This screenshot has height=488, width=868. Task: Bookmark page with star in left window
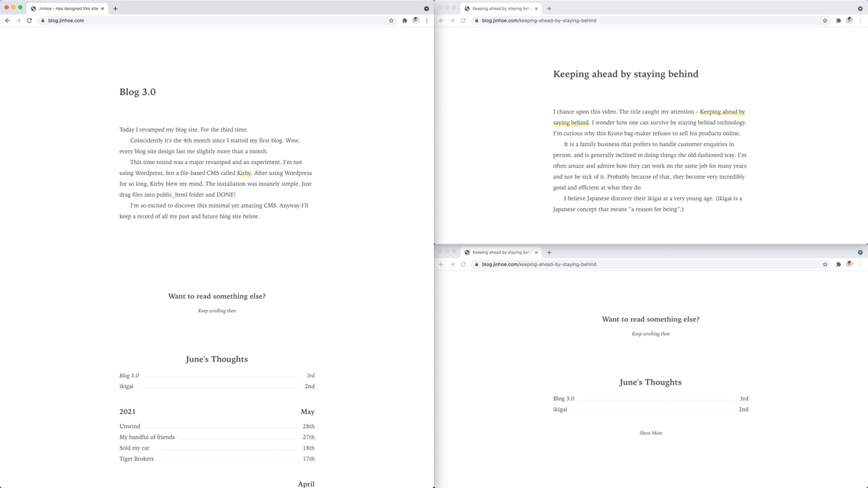pyautogui.click(x=391, y=20)
